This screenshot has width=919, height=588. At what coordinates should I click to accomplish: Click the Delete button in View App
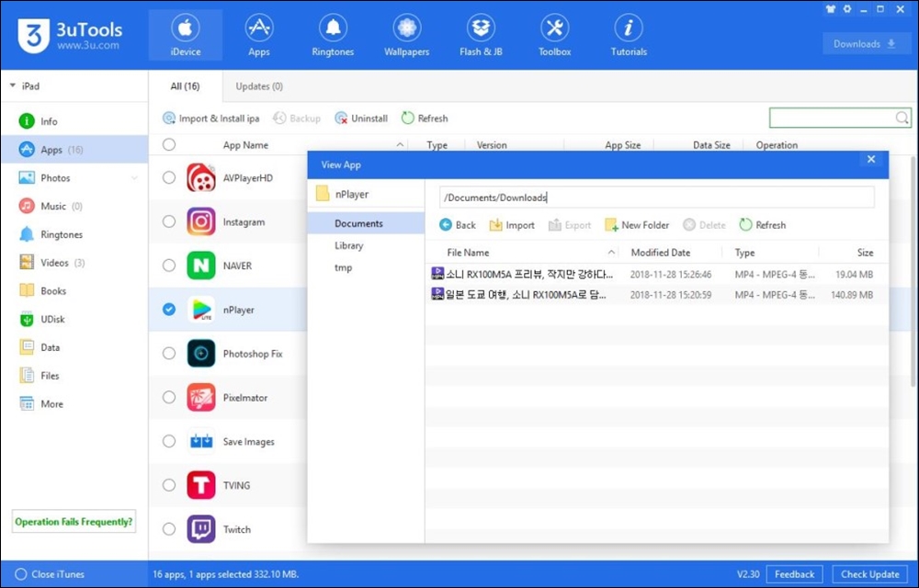[x=705, y=225]
